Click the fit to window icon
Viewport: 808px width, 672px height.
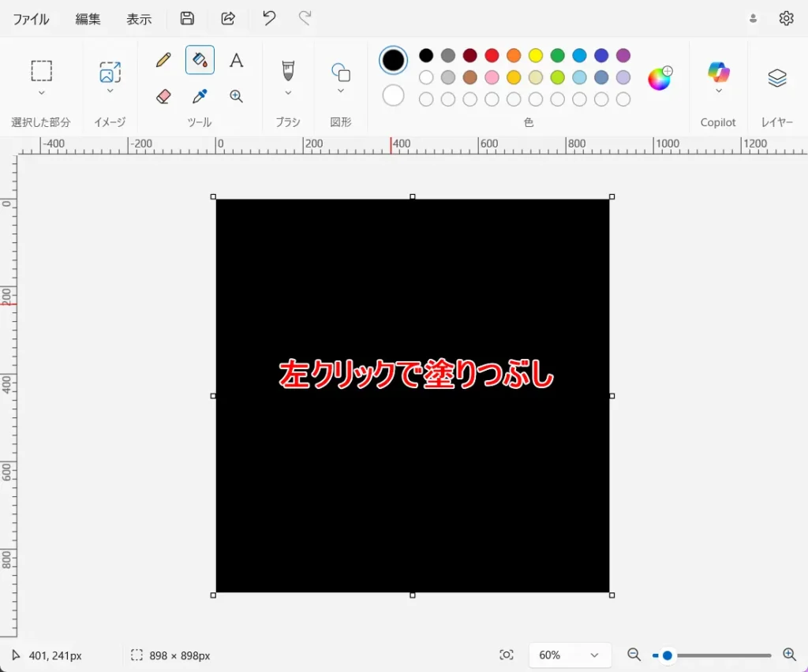507,655
